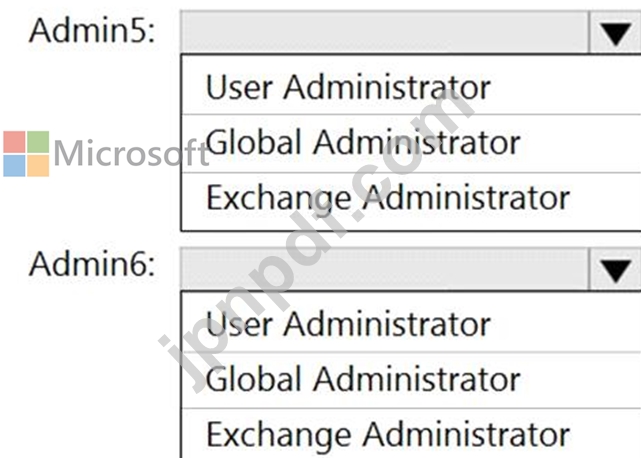Click the green square of Microsoft logo
This screenshot has width=641, height=458.
coord(38,142)
